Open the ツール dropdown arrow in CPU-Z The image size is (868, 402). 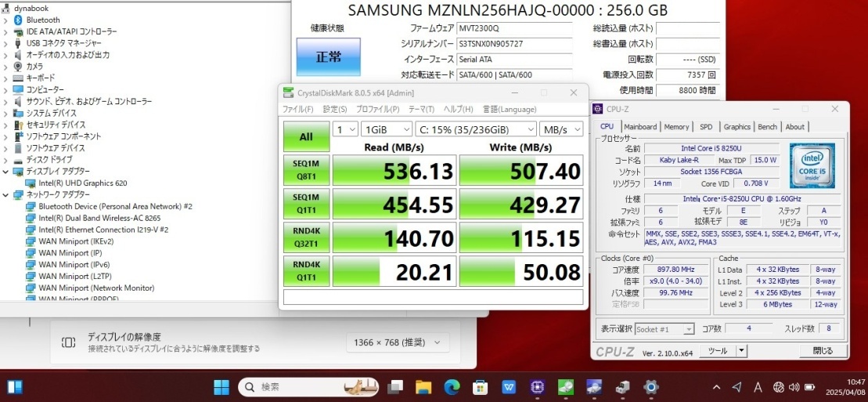tap(741, 351)
